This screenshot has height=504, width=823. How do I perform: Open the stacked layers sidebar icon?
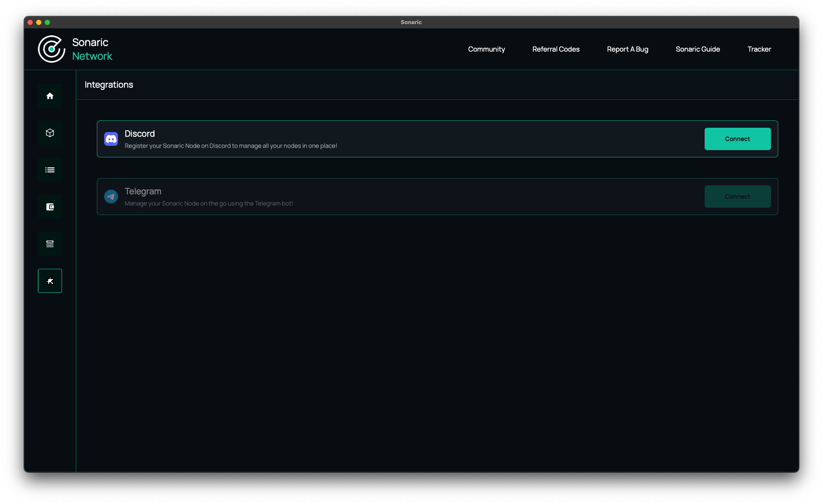pyautogui.click(x=50, y=244)
